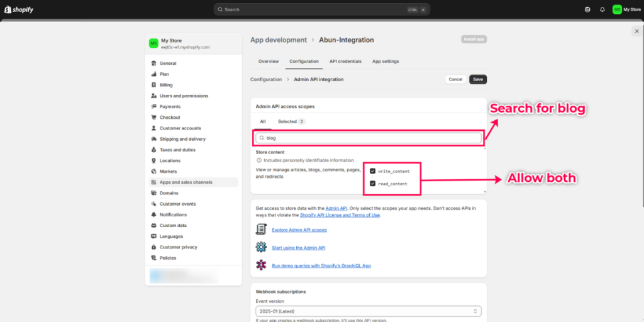
Task: Click the Policies icon
Action: click(153, 258)
